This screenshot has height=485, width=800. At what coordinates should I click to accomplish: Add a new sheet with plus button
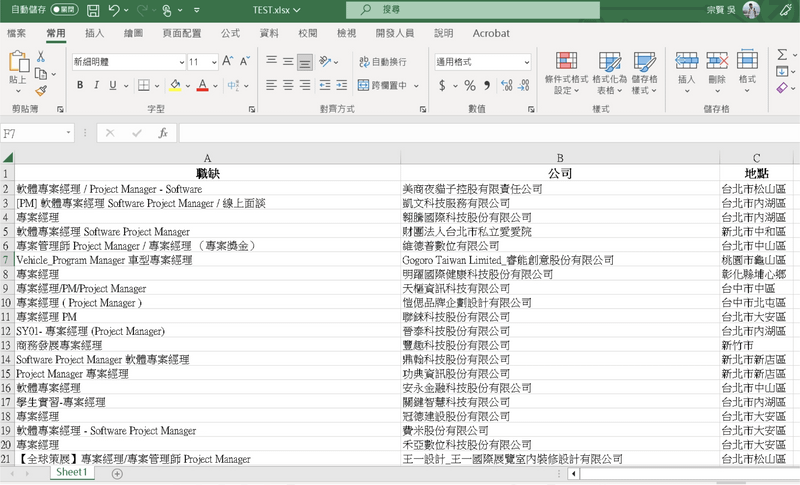[x=117, y=474]
